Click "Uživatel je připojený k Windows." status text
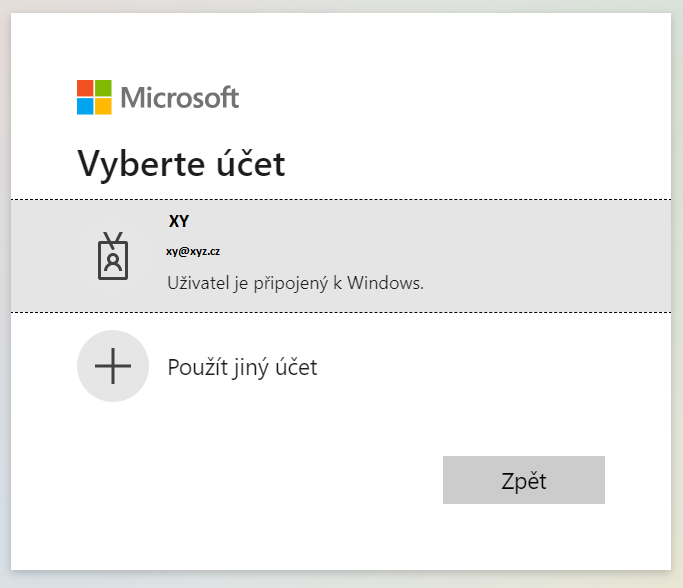Image resolution: width=683 pixels, height=588 pixels. pyautogui.click(x=295, y=283)
